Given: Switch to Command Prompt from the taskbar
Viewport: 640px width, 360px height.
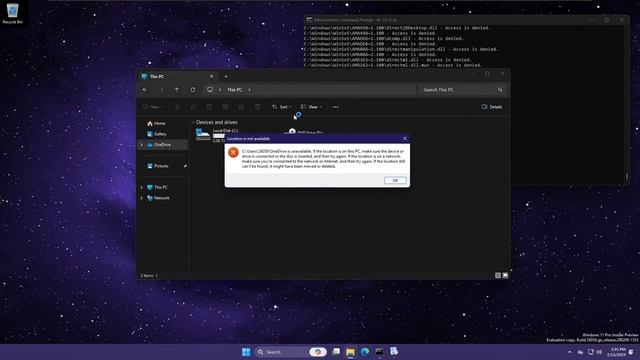Looking at the screenshot, I should pyautogui.click(x=379, y=352).
